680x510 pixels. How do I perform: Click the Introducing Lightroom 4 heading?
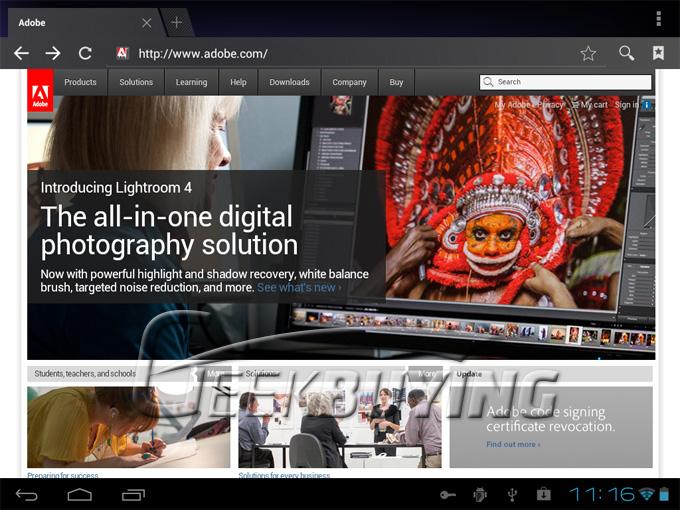click(116, 188)
